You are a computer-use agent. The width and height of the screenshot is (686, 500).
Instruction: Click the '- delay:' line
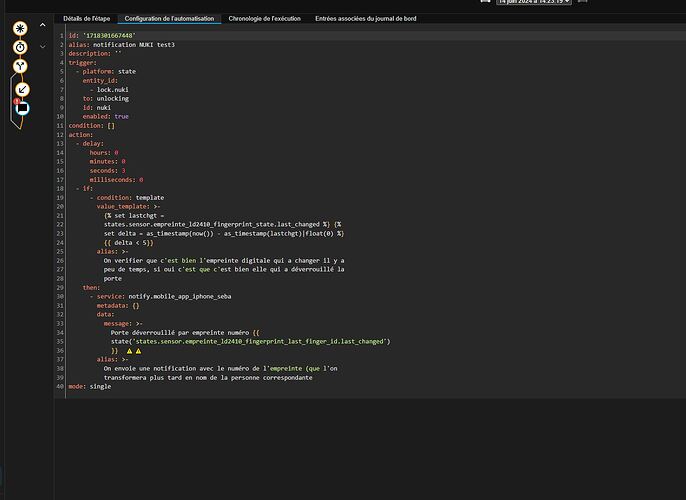90,143
